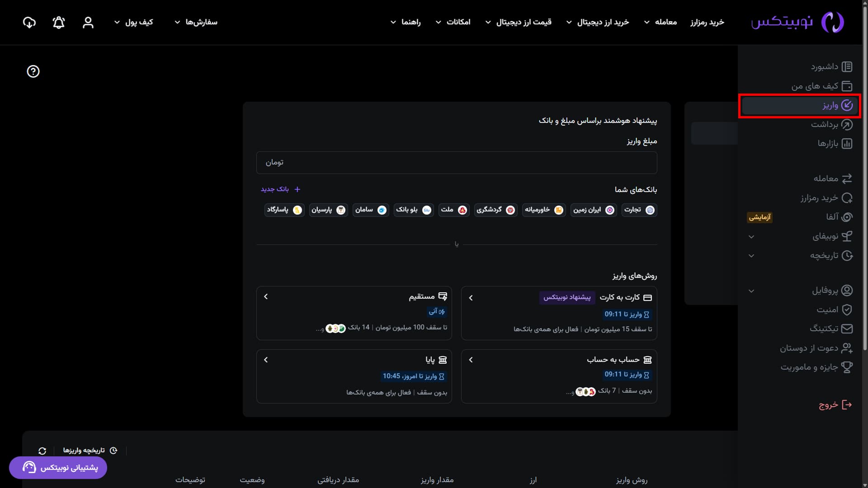Open آلفا in the sidebar
868x488 pixels.
[x=839, y=217]
